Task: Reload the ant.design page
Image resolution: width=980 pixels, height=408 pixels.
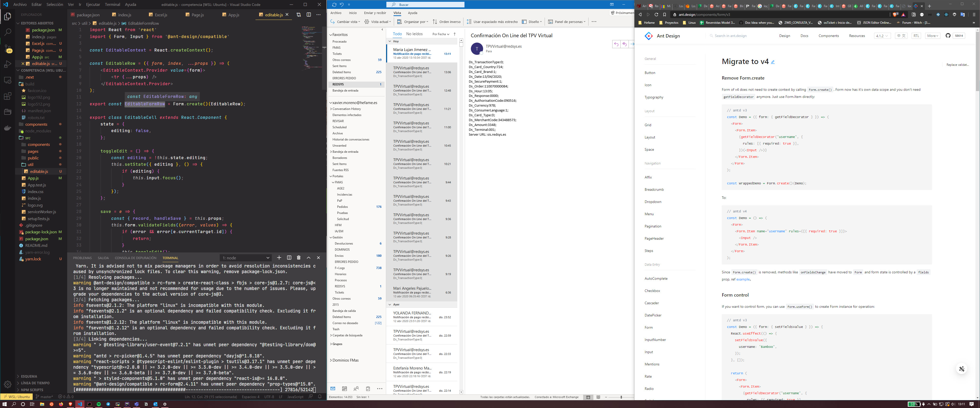Action: pos(656,15)
